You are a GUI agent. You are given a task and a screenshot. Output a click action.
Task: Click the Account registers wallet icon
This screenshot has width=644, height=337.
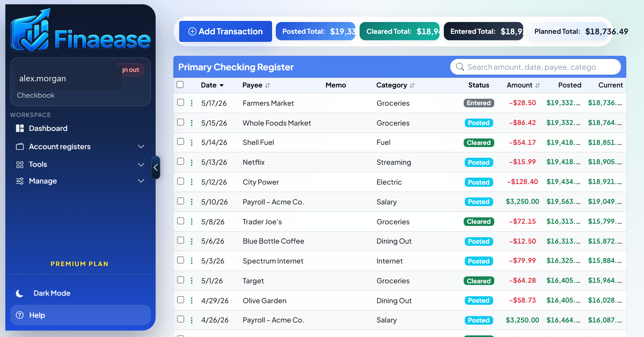tap(20, 146)
